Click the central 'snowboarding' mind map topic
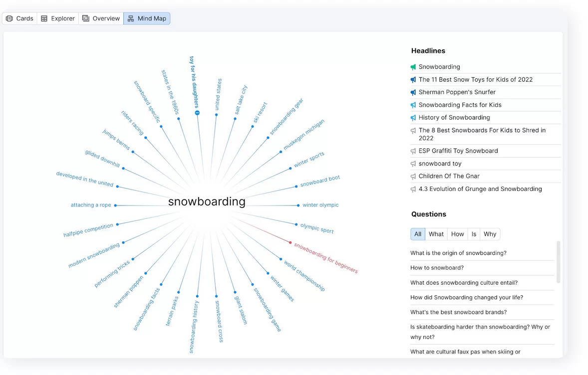 [207, 201]
